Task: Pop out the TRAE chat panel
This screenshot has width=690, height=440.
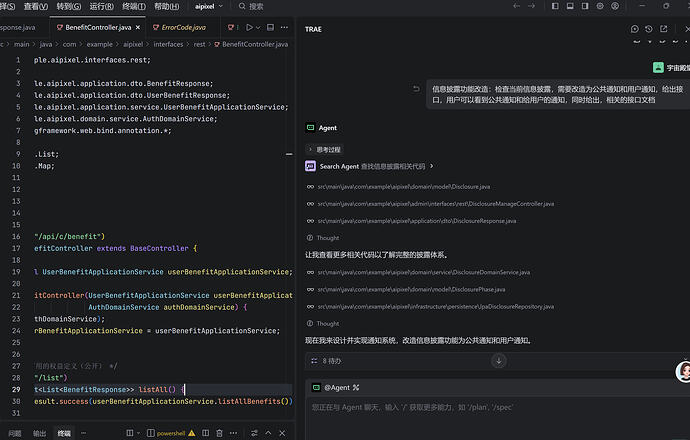Action: (664, 29)
